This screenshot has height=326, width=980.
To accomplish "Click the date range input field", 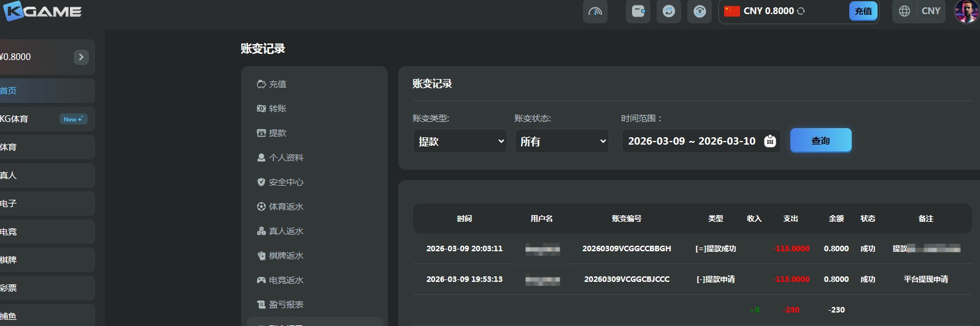I will coord(701,141).
